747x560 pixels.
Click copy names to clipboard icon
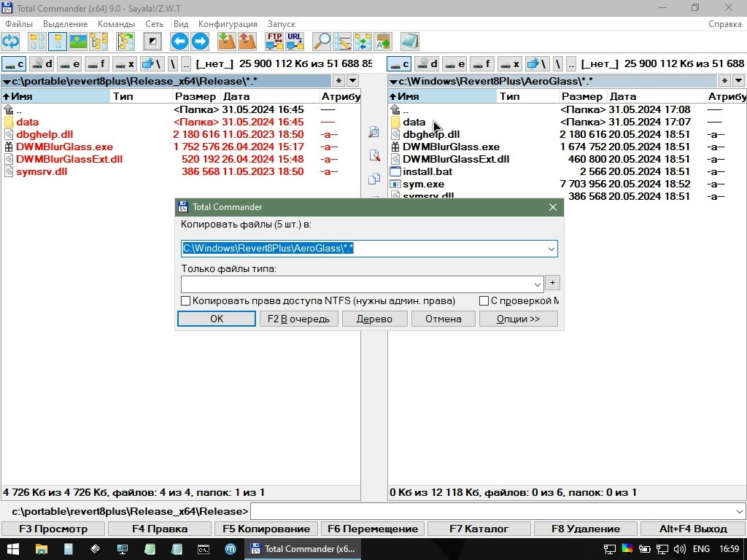[383, 42]
